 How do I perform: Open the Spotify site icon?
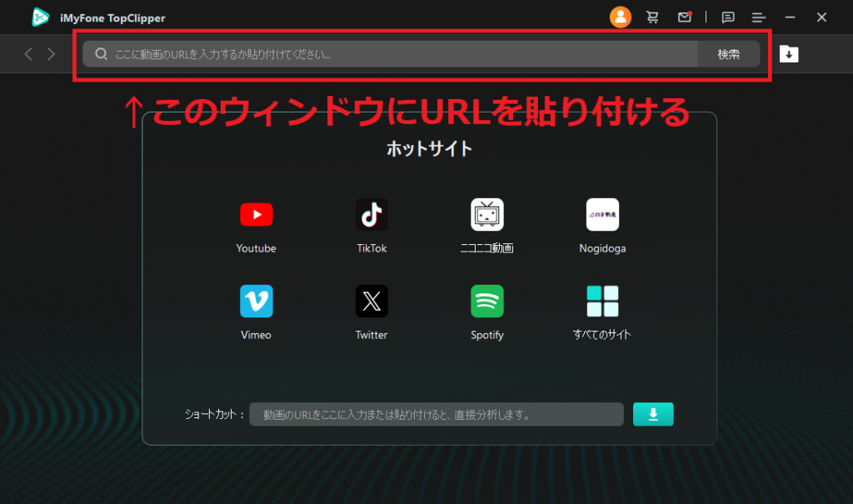486,301
